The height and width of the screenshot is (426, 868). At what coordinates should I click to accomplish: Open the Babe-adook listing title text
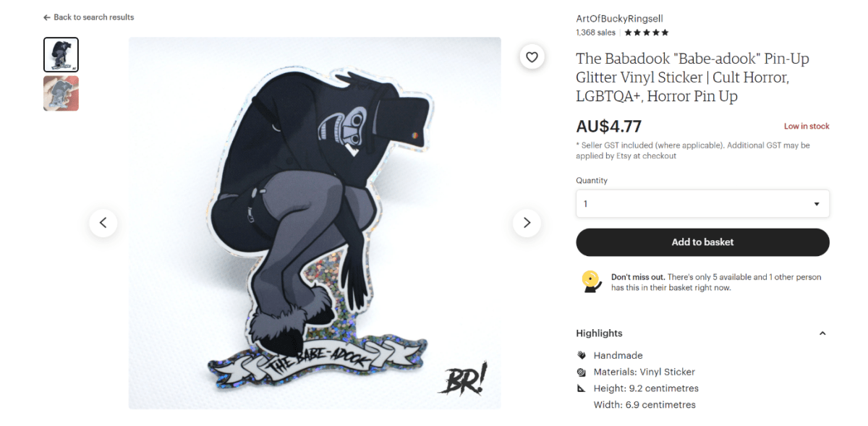pyautogui.click(x=692, y=77)
